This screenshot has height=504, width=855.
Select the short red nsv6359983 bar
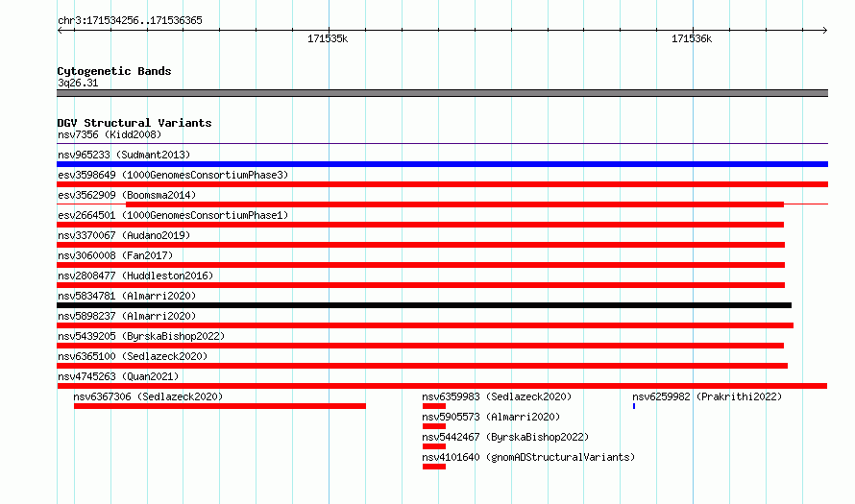pyautogui.click(x=434, y=406)
